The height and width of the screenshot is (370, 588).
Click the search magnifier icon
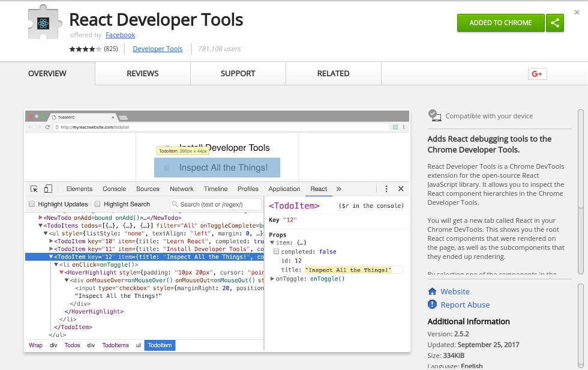175,204
